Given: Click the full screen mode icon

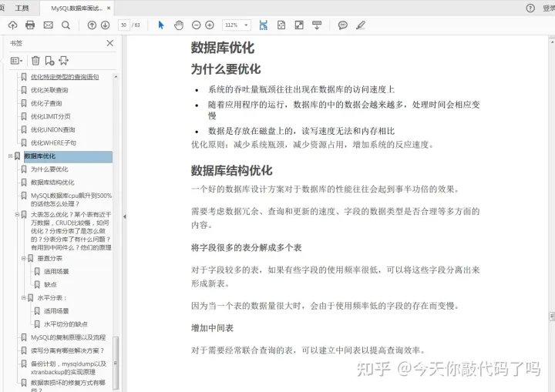Looking at the screenshot, I should (299, 25).
